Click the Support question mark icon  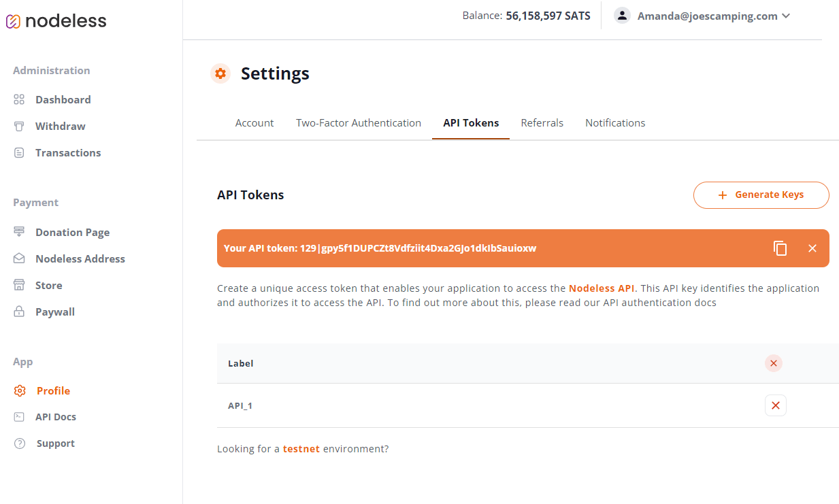click(20, 443)
